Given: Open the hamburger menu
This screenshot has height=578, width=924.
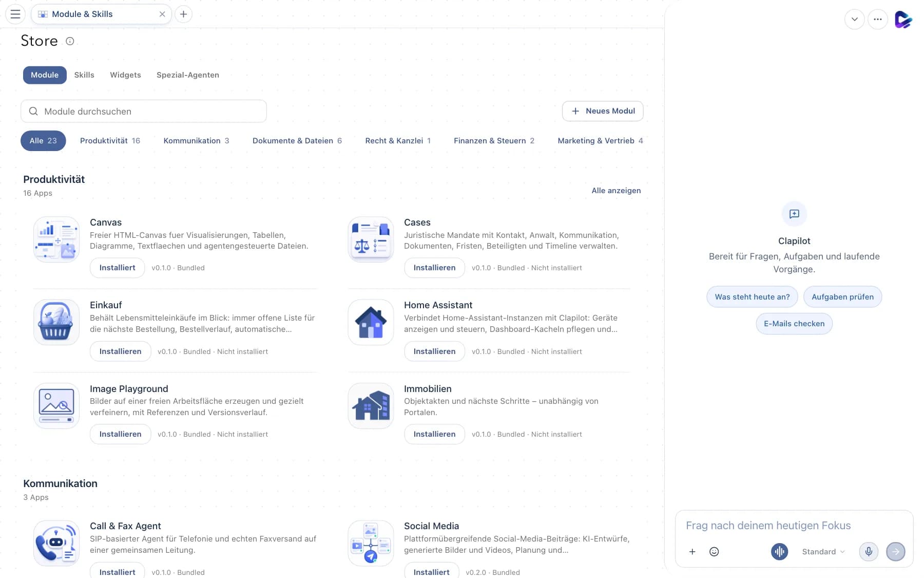Looking at the screenshot, I should click(x=15, y=14).
